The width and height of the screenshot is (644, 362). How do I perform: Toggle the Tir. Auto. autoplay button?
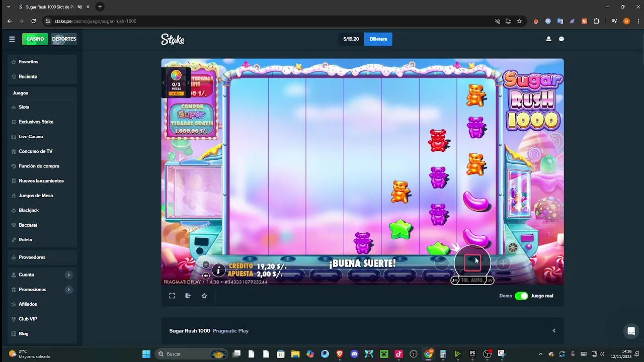472,280
